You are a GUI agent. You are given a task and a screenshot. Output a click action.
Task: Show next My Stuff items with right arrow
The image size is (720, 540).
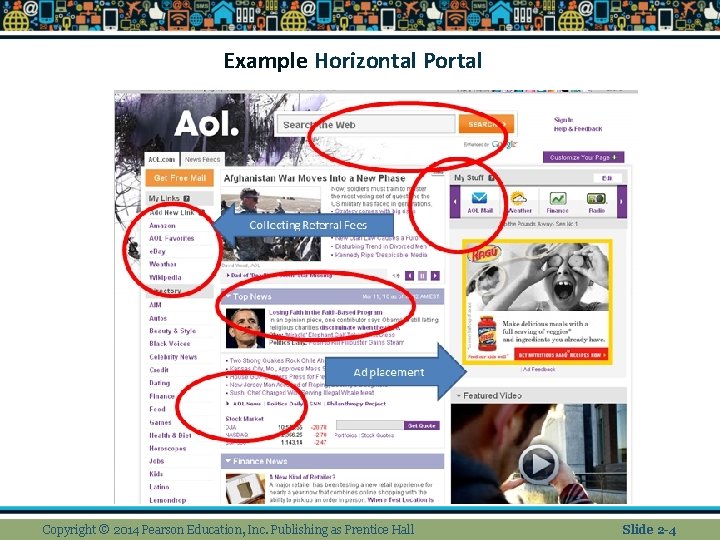point(622,201)
